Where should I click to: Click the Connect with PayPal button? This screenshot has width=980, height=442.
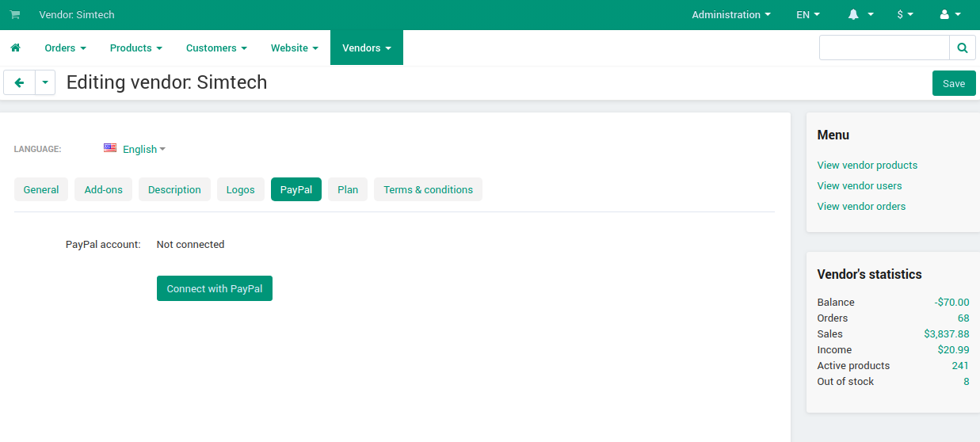pyautogui.click(x=215, y=288)
